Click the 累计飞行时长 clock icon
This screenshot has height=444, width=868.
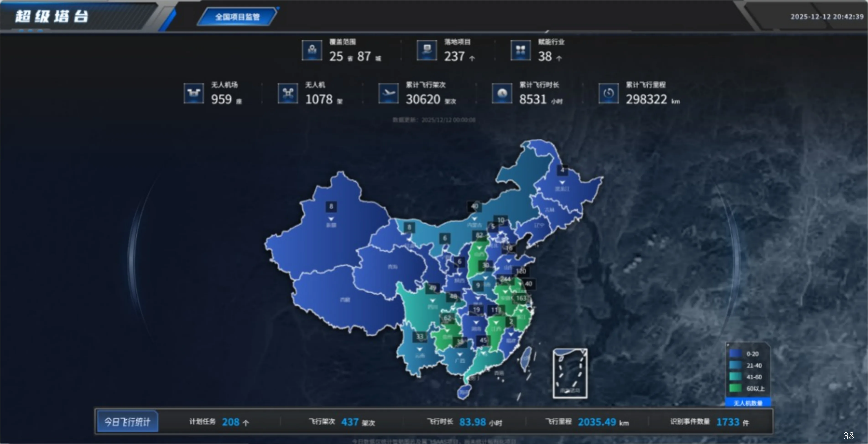(x=502, y=93)
